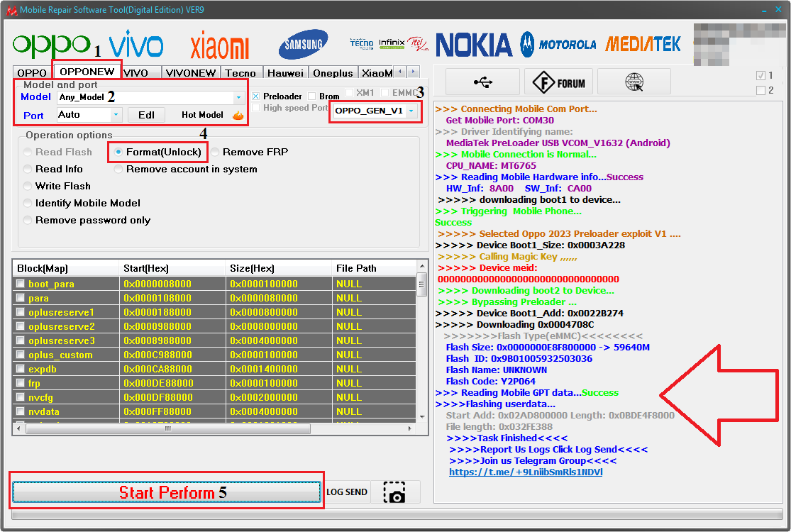Click the Tecno Infinix Itel logo
Screen dimensions: 791x532
tap(389, 44)
